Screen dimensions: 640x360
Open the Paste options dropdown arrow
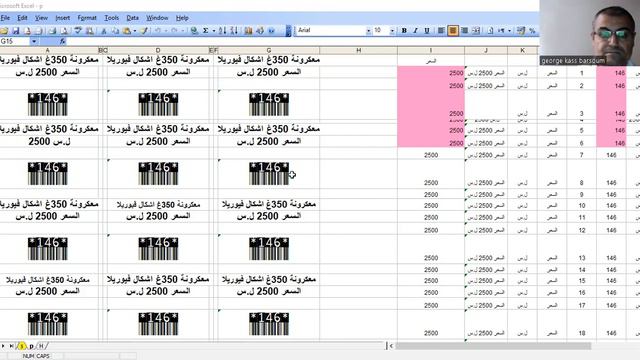point(135,31)
